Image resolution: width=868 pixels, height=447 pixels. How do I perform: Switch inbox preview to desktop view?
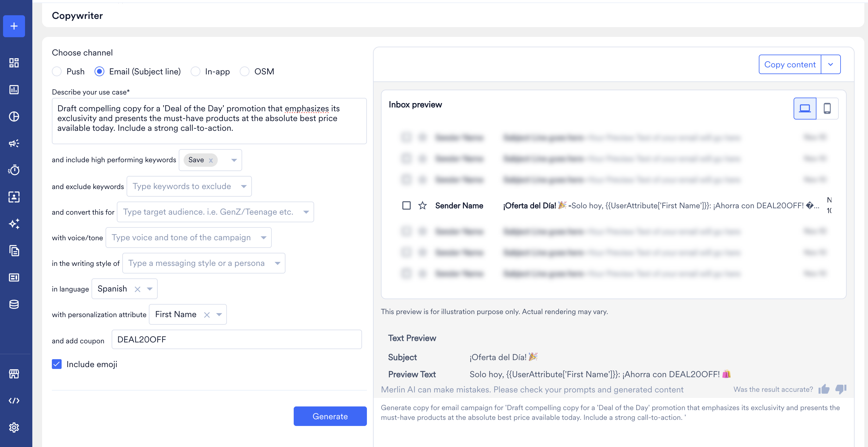805,109
